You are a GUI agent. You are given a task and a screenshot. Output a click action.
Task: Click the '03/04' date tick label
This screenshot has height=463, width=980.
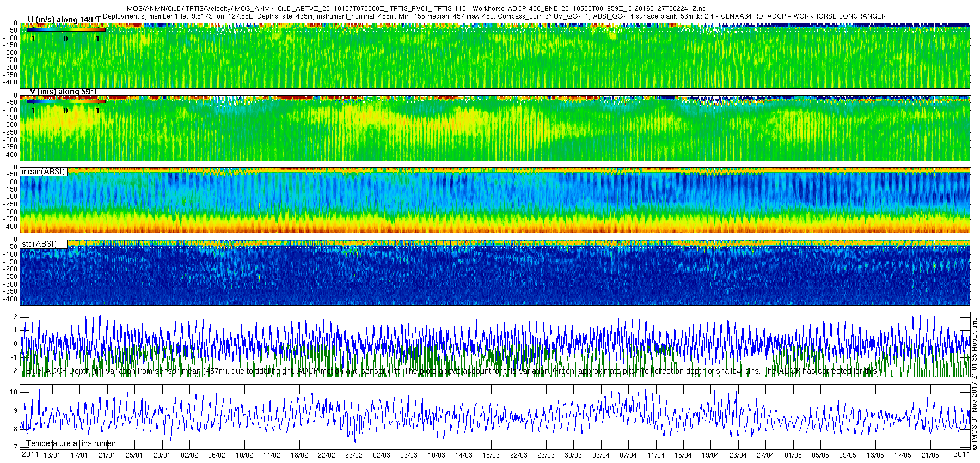601,455
